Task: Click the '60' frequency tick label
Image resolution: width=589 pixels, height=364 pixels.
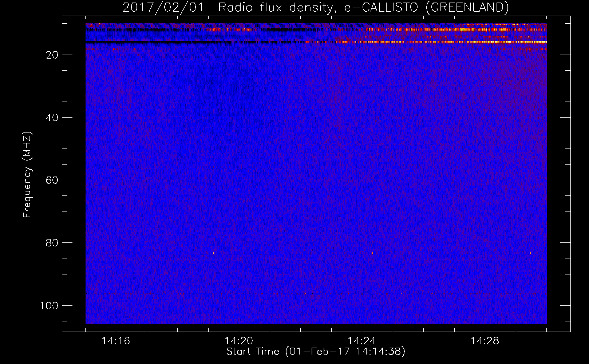Action: (x=52, y=180)
